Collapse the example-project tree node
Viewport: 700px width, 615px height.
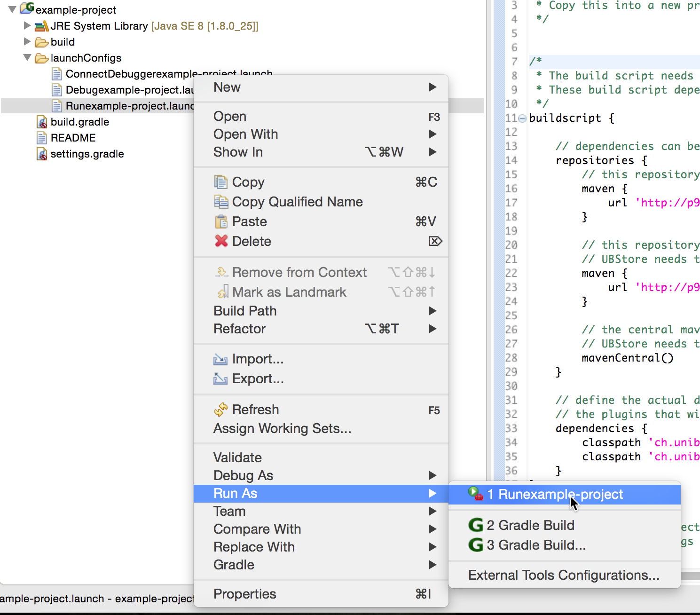pos(12,9)
